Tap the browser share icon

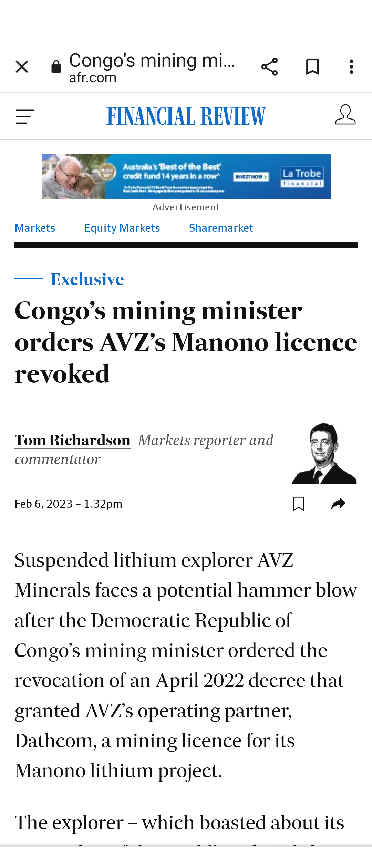click(269, 67)
